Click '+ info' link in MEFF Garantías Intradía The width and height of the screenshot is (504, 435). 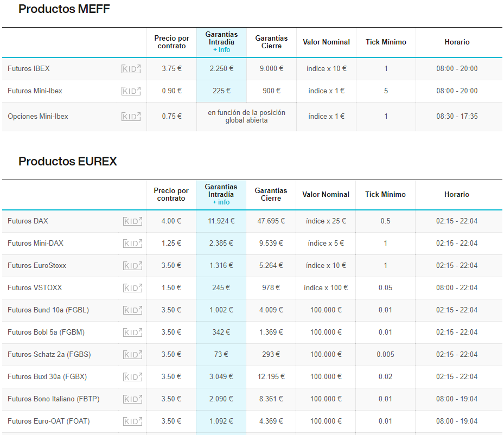point(221,50)
